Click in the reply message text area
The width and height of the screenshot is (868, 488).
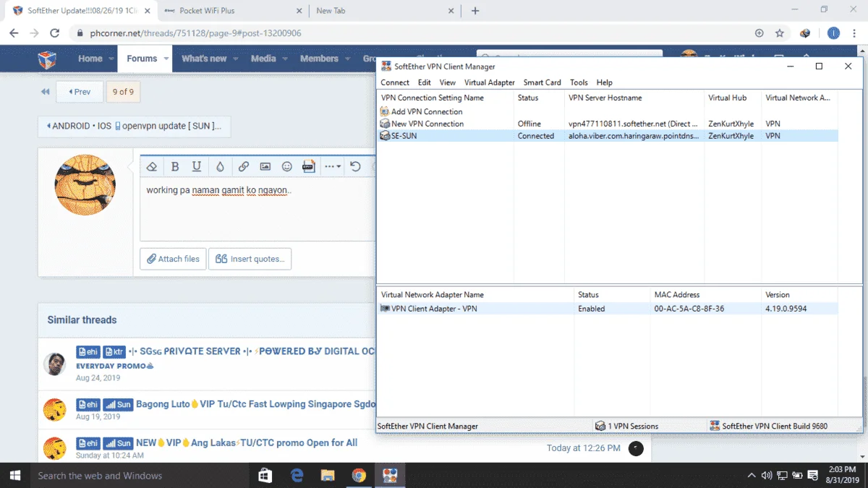point(258,210)
